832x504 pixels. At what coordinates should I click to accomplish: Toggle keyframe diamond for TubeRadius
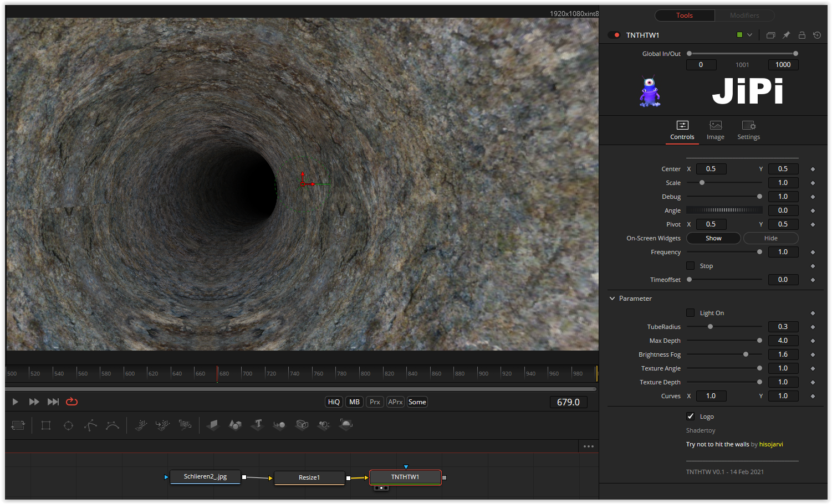coord(813,327)
